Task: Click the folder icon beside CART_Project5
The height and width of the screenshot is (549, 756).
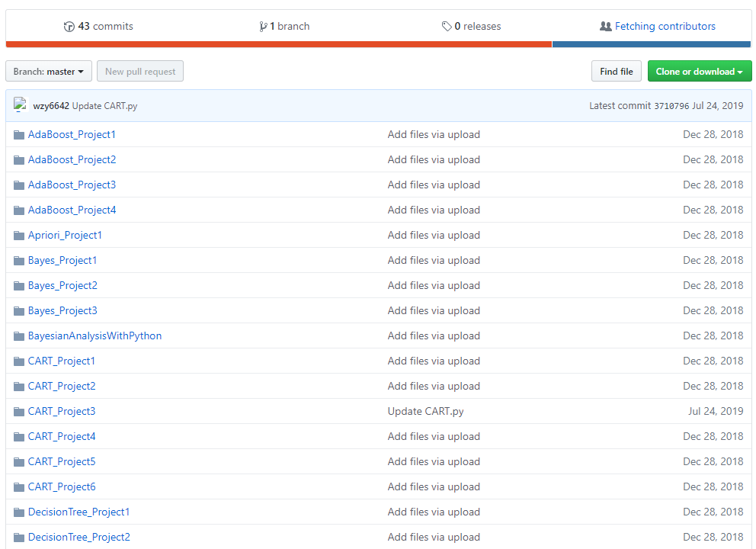Action: click(18, 461)
